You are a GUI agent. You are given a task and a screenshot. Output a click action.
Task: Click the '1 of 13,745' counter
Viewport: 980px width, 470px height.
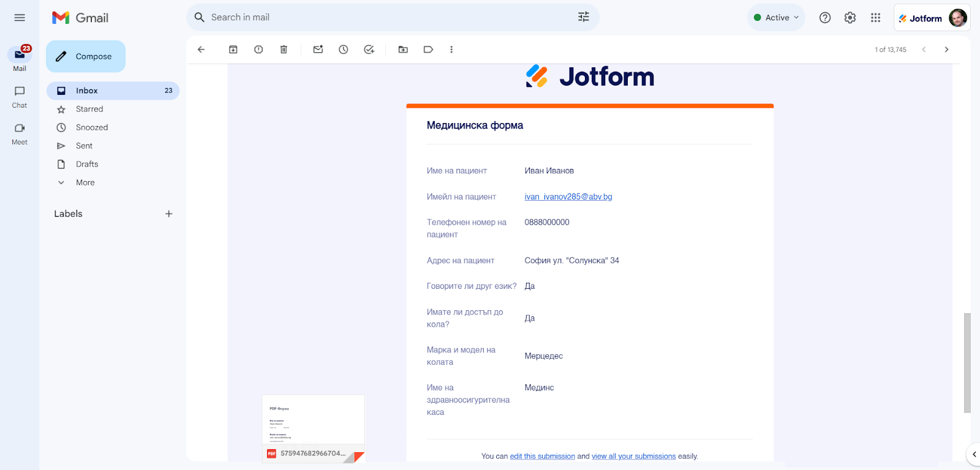(x=891, y=50)
